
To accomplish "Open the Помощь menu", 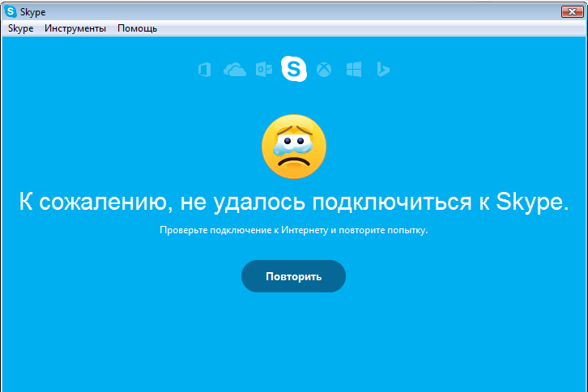I will coord(137,28).
